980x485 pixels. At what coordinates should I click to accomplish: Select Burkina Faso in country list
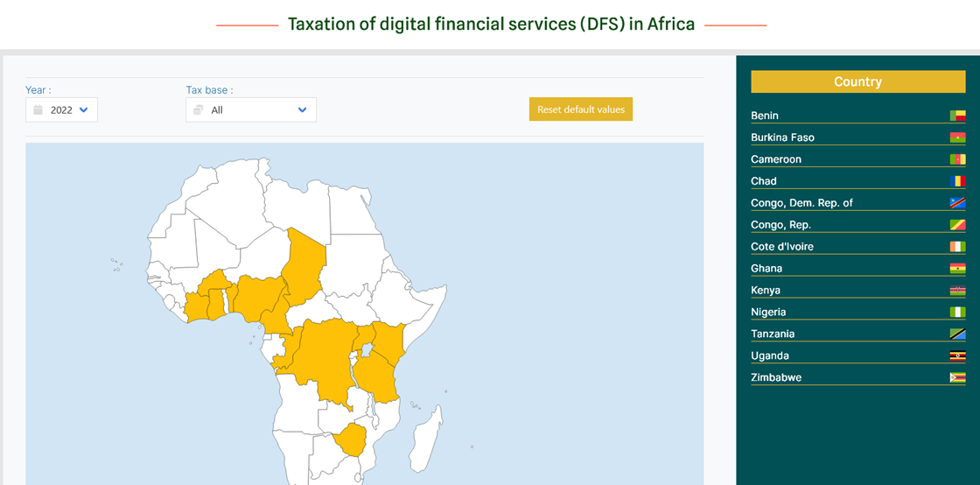click(x=858, y=137)
